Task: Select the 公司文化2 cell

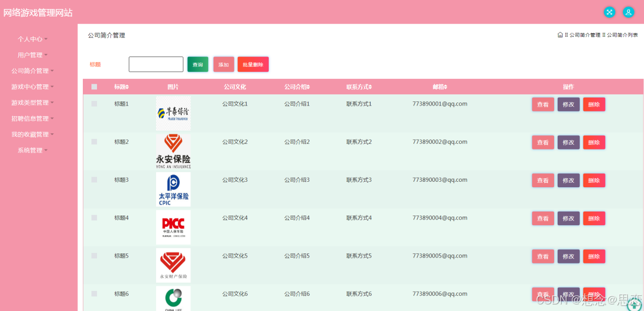Action: pos(235,142)
